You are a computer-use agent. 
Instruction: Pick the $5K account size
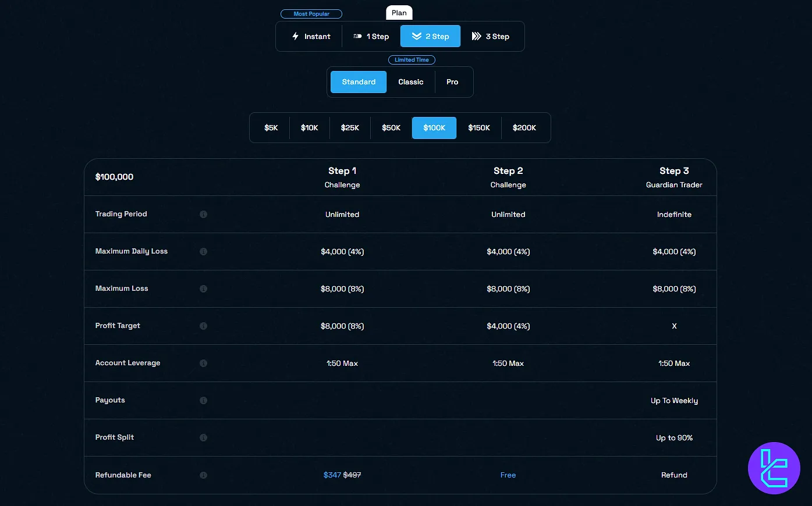pyautogui.click(x=271, y=128)
